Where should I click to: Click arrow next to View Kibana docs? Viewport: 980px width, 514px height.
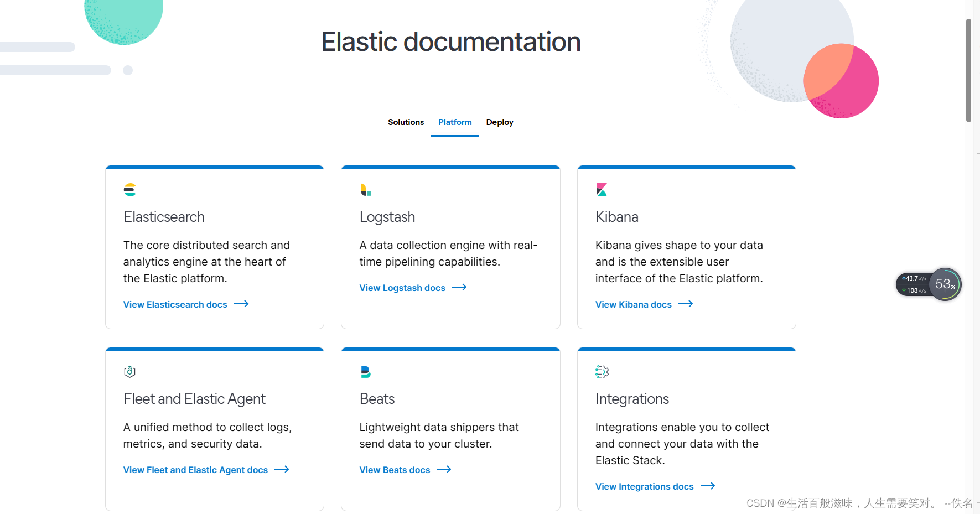[x=686, y=304]
